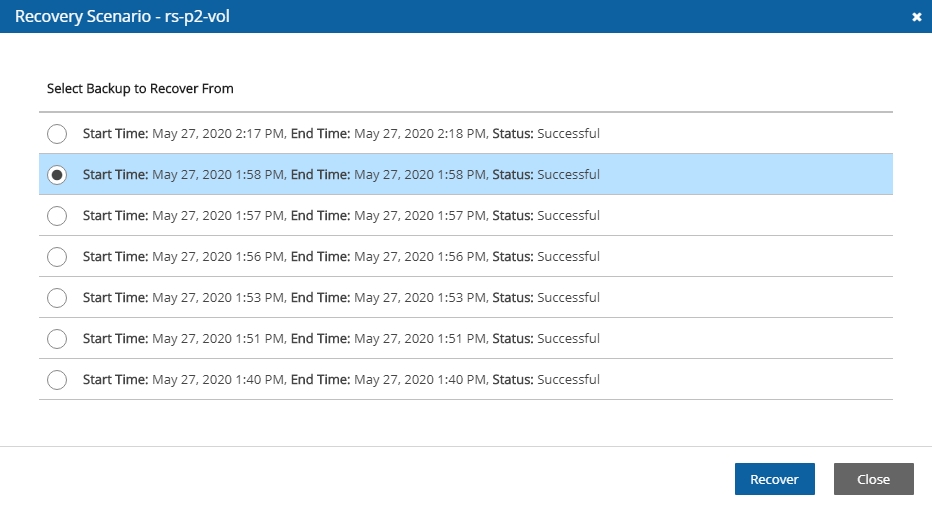
Task: Click End Time label in 1:53 PM row
Action: [320, 298]
